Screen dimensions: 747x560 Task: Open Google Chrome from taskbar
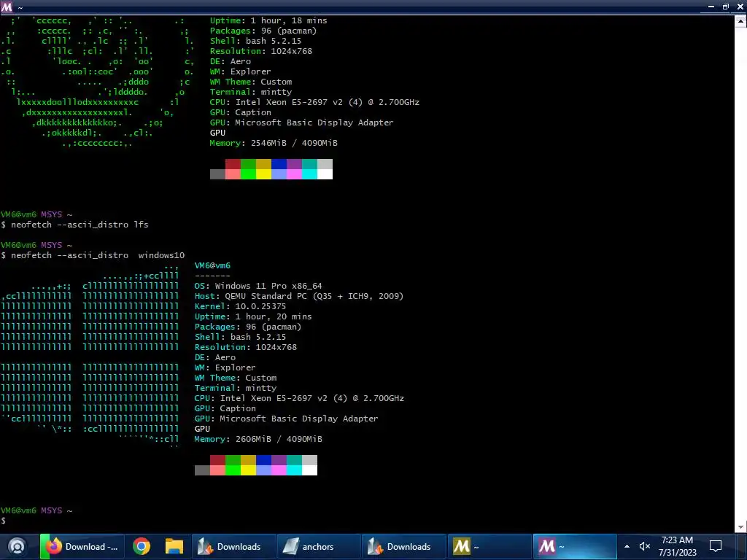click(x=141, y=546)
